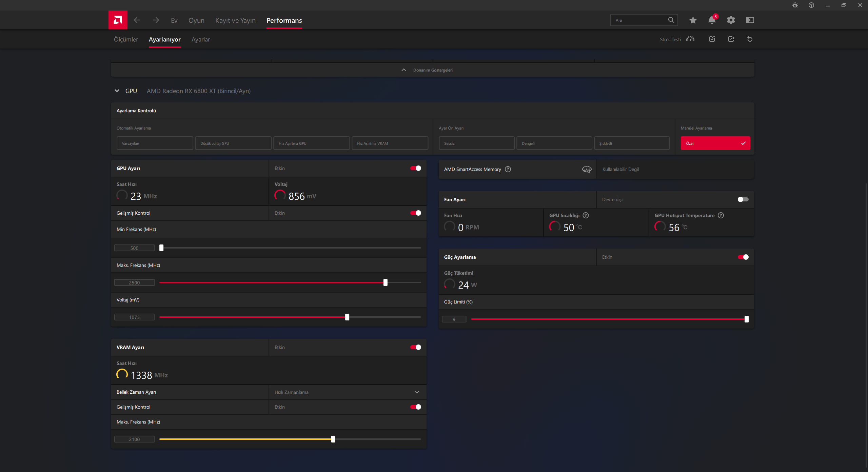
Task: Select Hız Aşırtma VRAM option
Action: pos(390,143)
